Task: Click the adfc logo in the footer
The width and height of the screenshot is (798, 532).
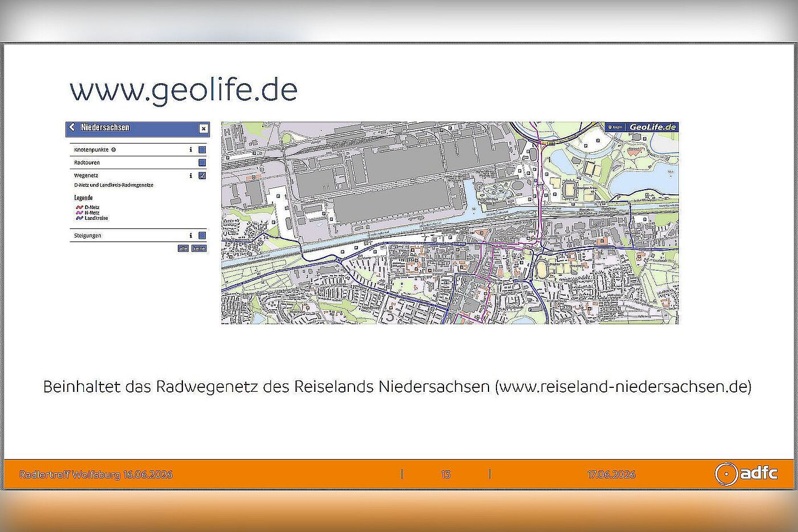Action: 747,473
